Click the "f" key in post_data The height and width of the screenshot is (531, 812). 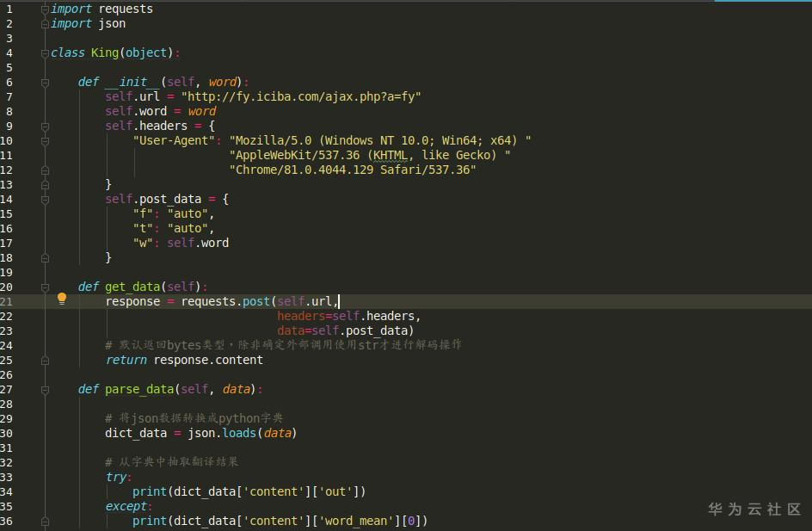[143, 213]
